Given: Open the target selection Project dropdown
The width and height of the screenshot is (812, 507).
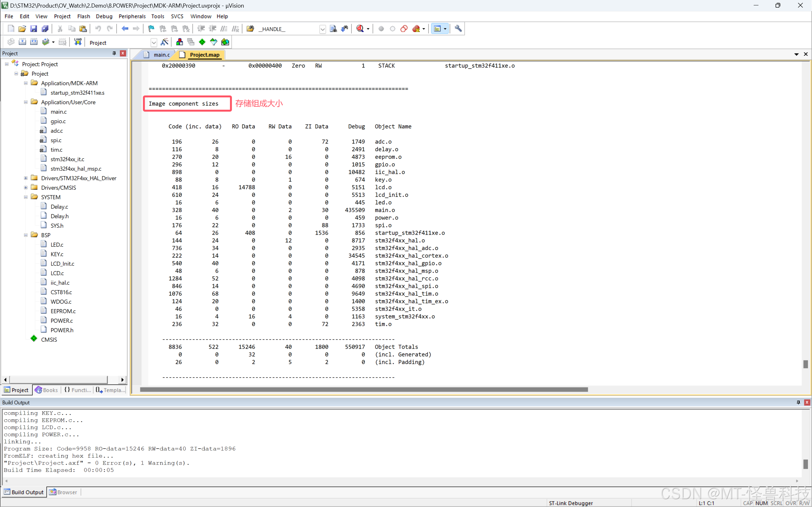Looking at the screenshot, I should click(154, 42).
